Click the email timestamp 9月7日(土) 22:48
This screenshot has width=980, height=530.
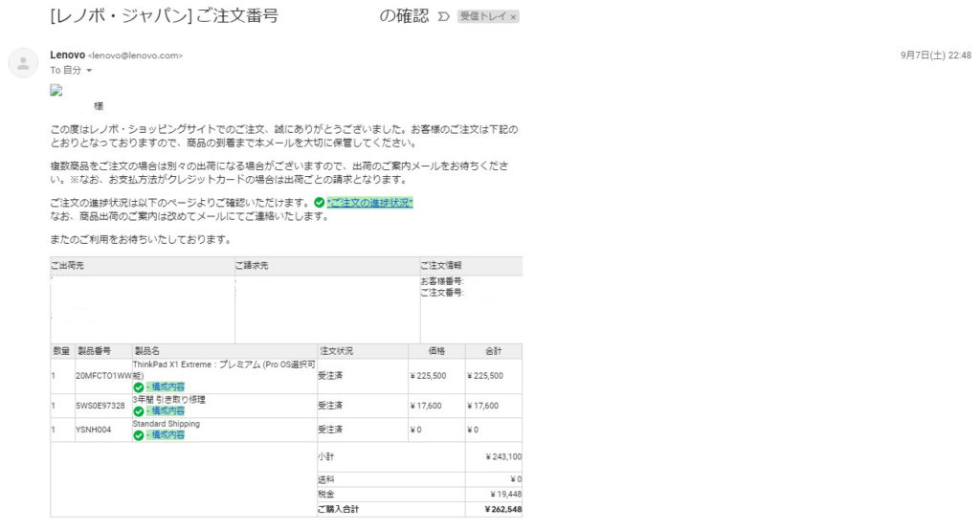[x=936, y=55]
